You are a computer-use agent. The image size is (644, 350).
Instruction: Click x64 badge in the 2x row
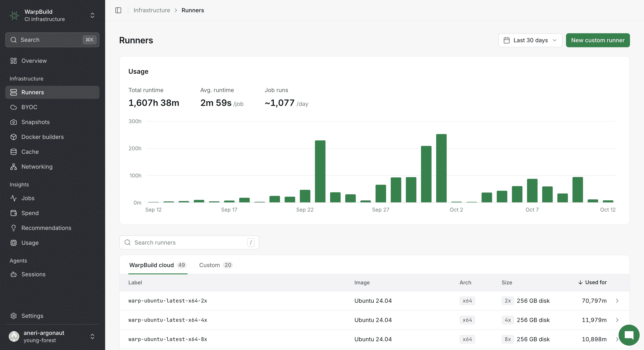pyautogui.click(x=467, y=301)
